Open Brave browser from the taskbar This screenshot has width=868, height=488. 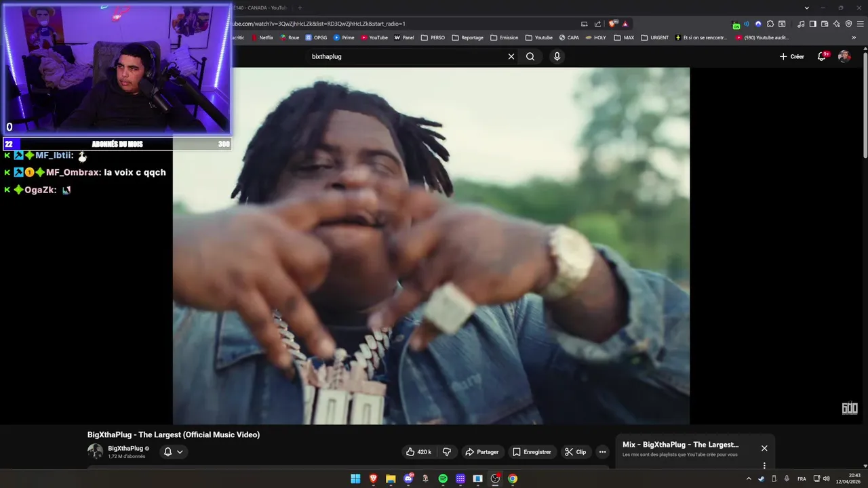click(x=373, y=479)
